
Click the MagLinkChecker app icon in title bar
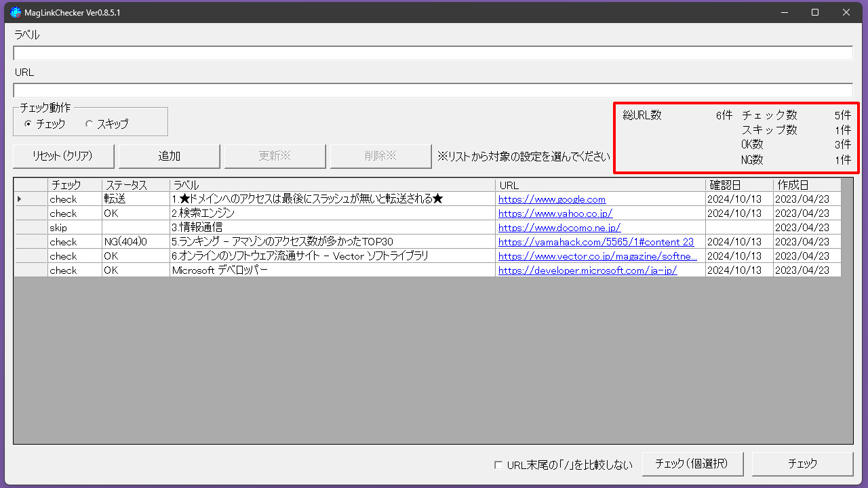tap(16, 12)
